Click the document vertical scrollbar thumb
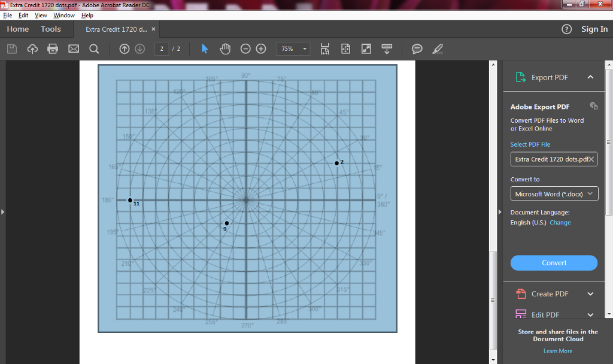The width and height of the screenshot is (613, 364). point(493,301)
